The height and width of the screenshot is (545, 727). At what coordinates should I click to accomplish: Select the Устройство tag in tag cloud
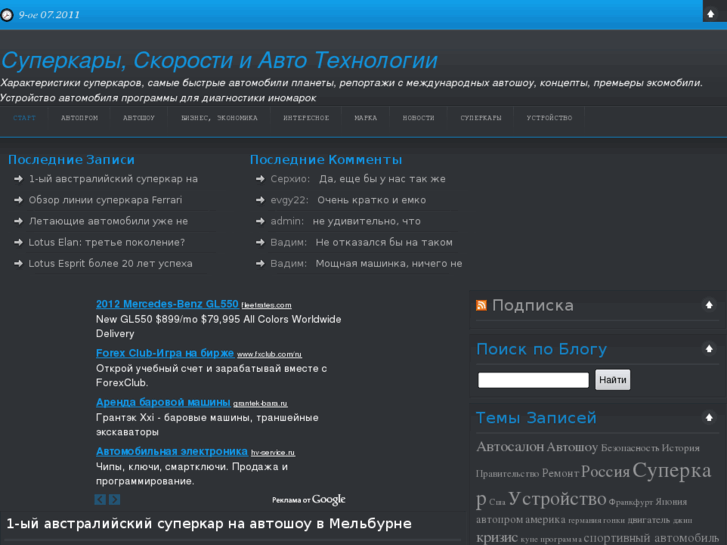point(557,499)
